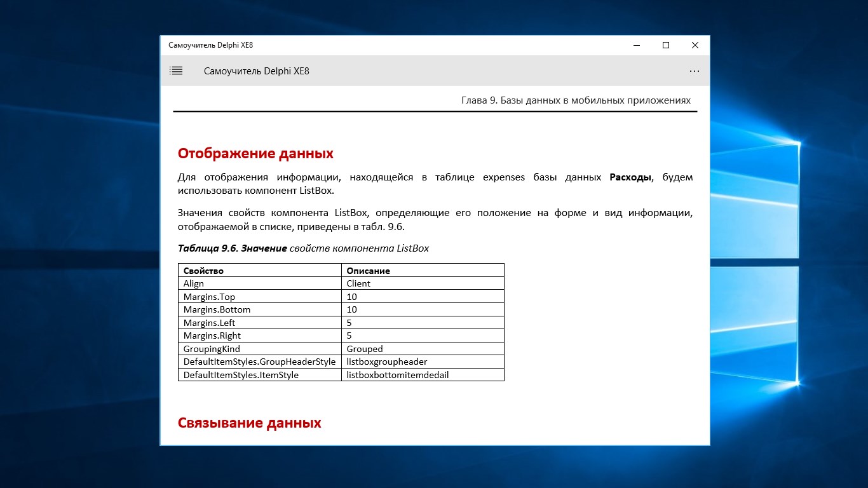
Task: Maximize the Самоучитель Delphi XE8 window
Action: 666,45
